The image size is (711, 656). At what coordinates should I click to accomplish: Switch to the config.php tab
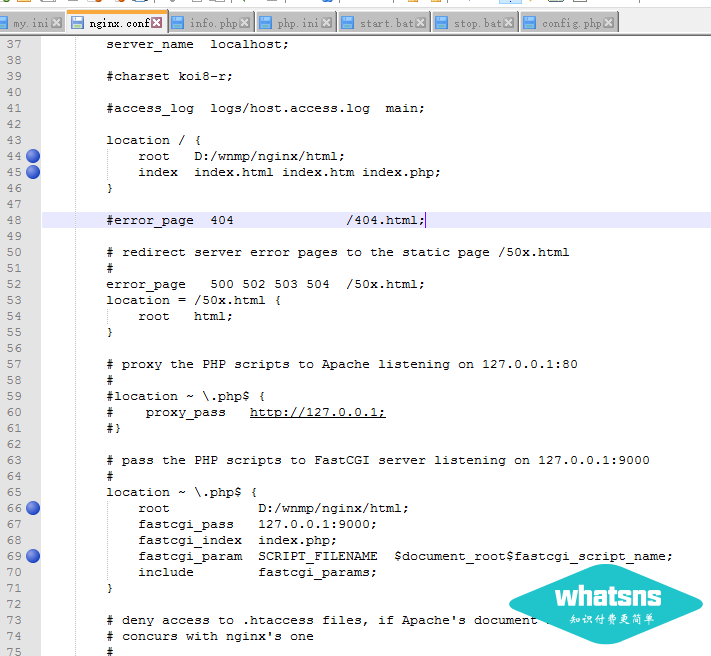click(571, 22)
